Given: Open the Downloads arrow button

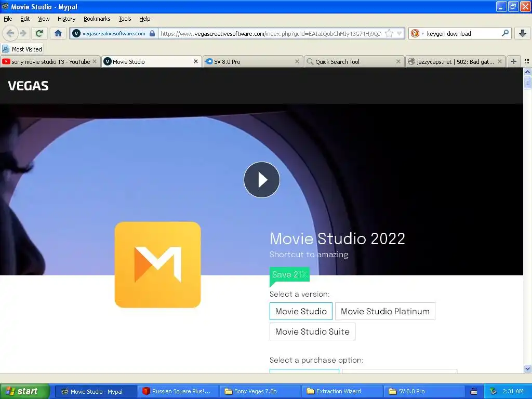Looking at the screenshot, I should tap(523, 33).
